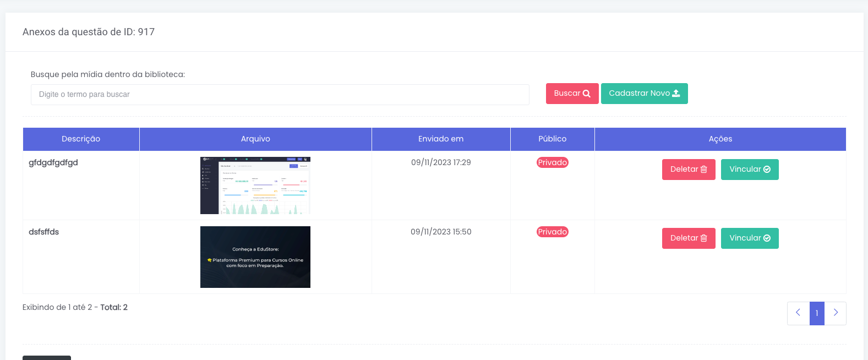Click trash icon for gfdgdfgdfgd row
This screenshot has height=360, width=868.
(x=703, y=170)
